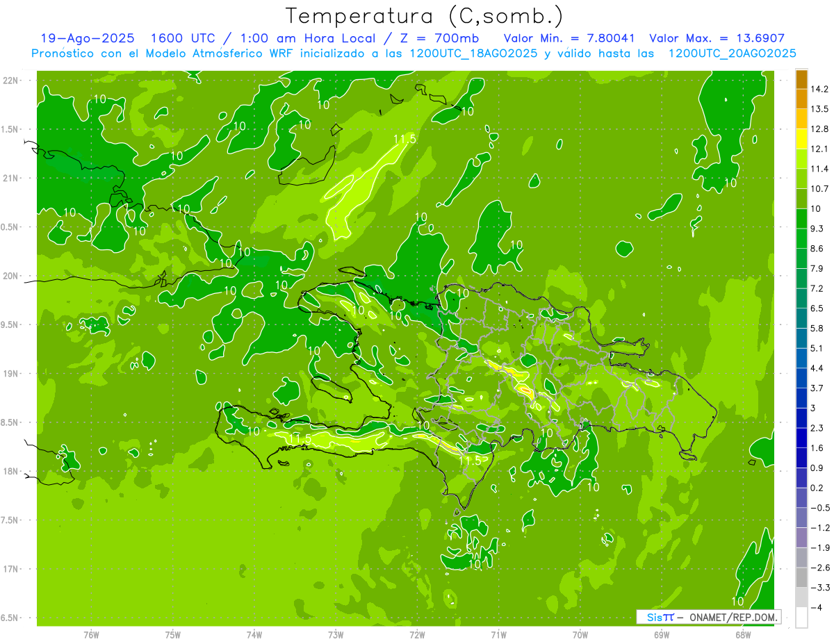Click the "69W" longitude axis label

662,635
